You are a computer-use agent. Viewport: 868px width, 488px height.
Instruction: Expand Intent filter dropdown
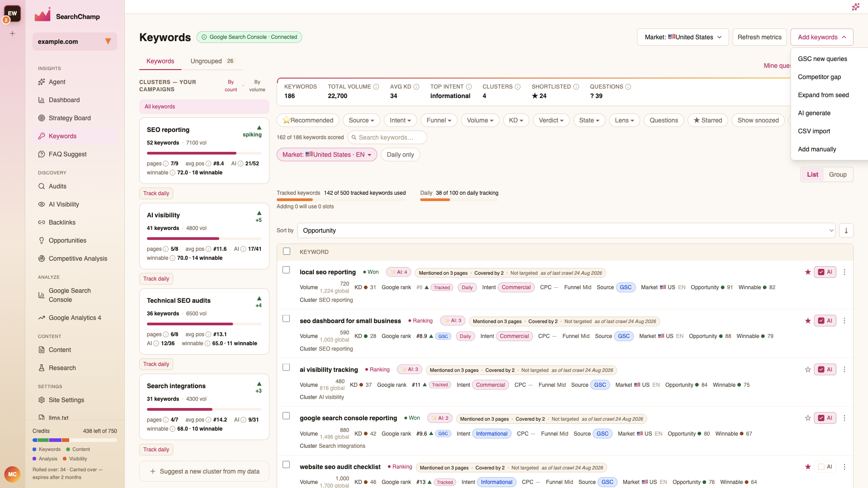point(400,120)
